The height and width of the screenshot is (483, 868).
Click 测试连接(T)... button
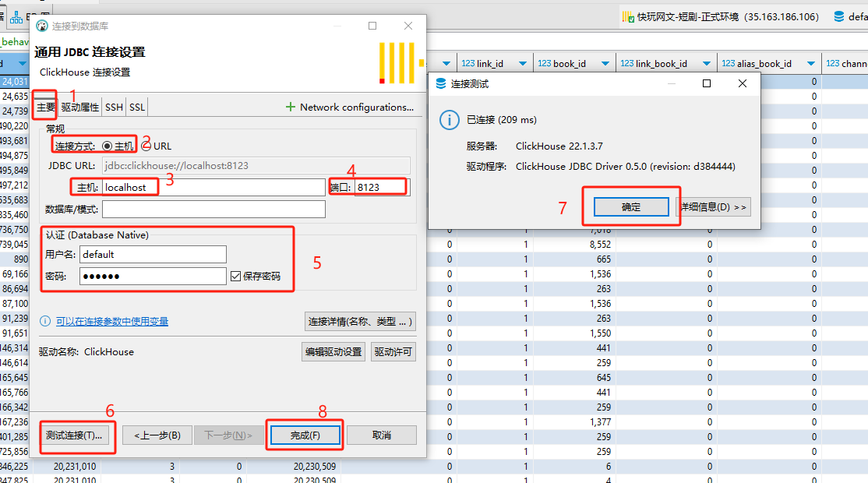74,435
